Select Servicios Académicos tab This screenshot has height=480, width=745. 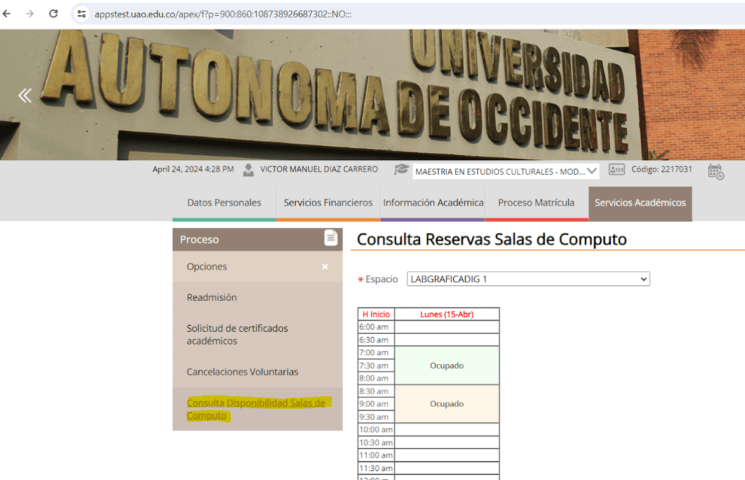640,203
